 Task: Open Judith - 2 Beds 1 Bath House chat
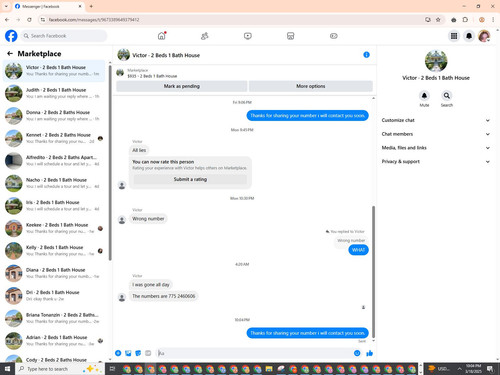54,93
